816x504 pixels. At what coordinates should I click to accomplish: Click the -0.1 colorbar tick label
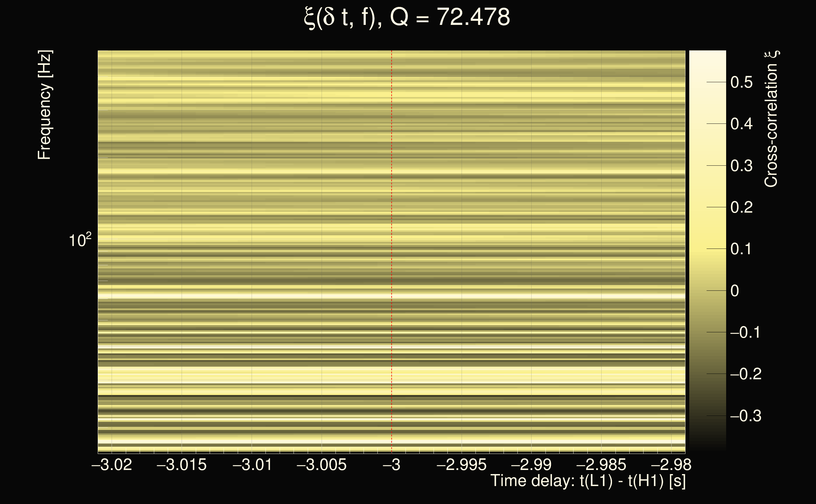pos(746,333)
